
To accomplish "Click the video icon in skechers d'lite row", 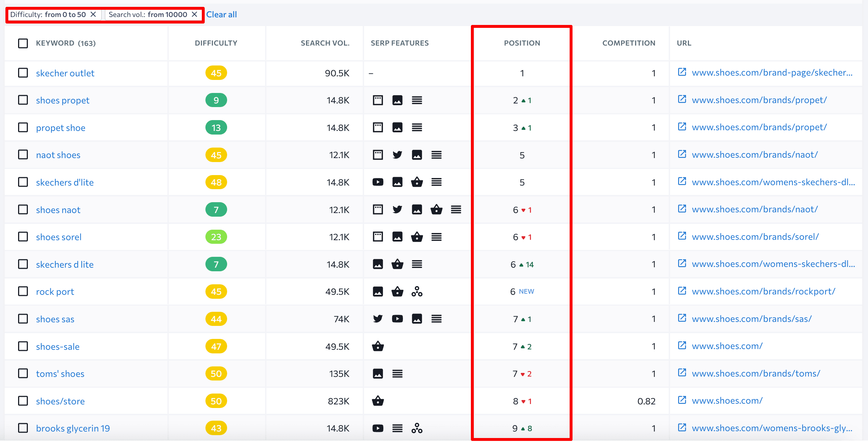I will click(378, 182).
